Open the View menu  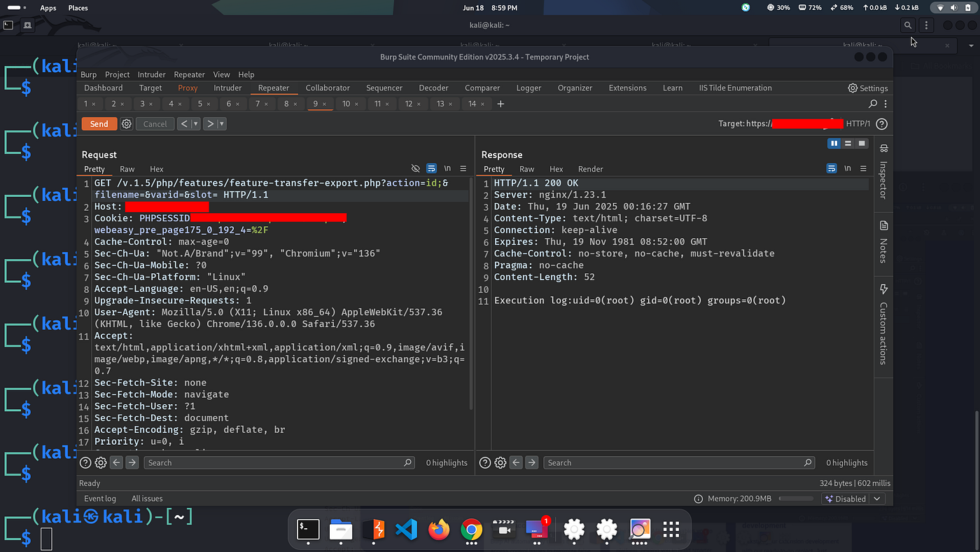click(222, 74)
